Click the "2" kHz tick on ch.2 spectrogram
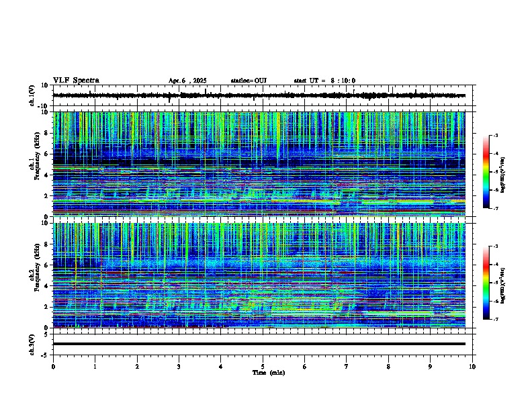 (47, 307)
